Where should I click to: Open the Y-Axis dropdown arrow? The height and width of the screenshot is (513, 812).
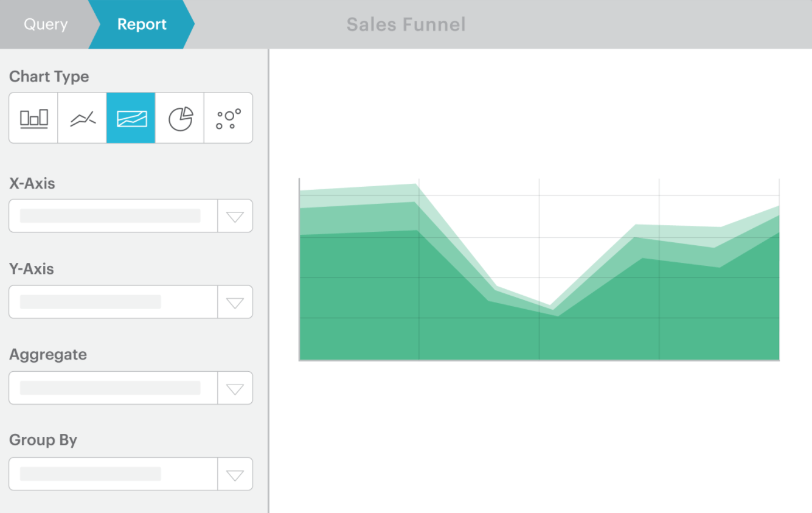[235, 302]
